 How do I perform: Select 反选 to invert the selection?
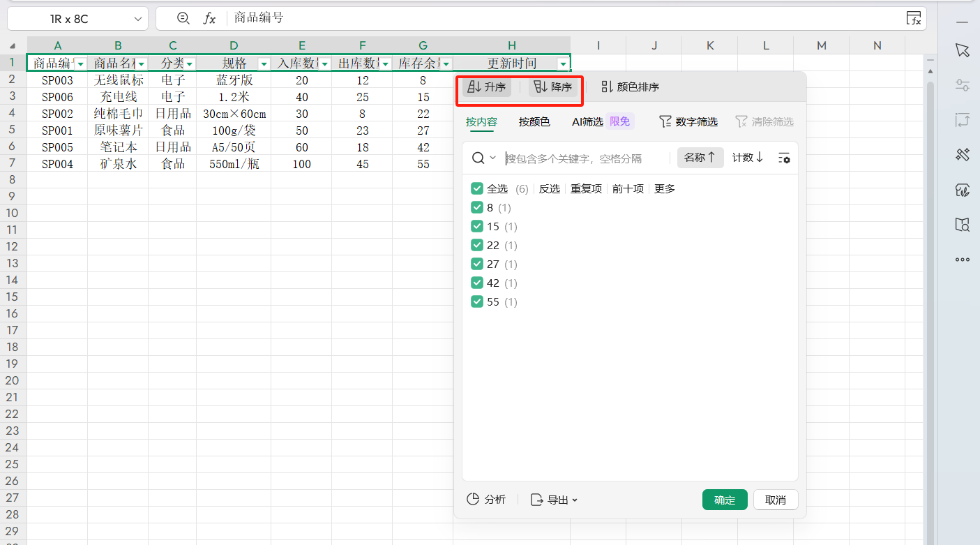(549, 188)
